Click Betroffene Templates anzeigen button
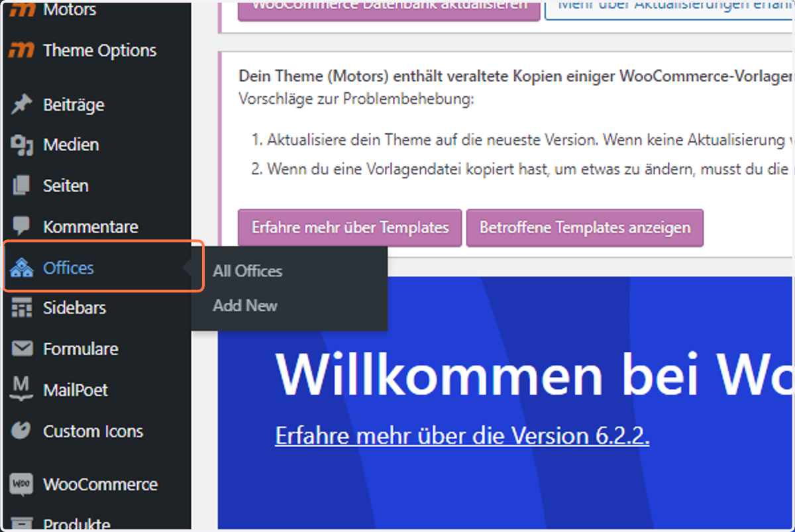 click(x=585, y=228)
